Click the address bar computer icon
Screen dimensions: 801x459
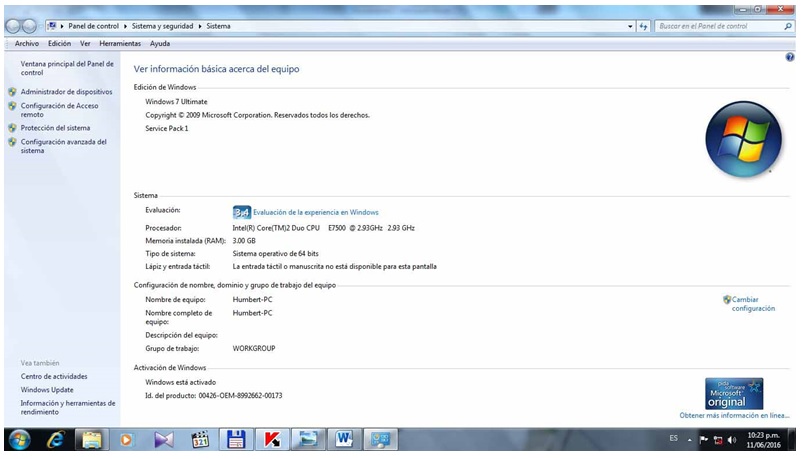pyautogui.click(x=52, y=26)
